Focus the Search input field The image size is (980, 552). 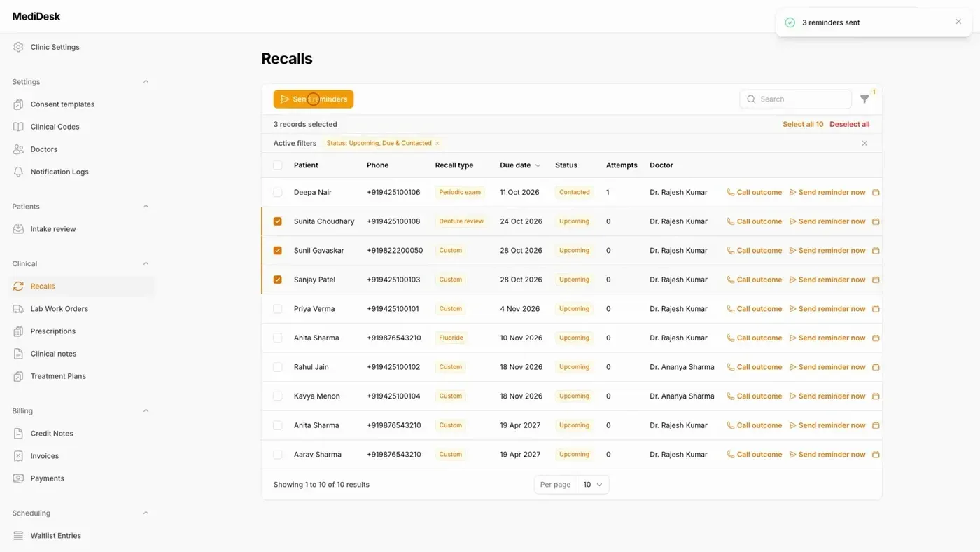tap(796, 99)
